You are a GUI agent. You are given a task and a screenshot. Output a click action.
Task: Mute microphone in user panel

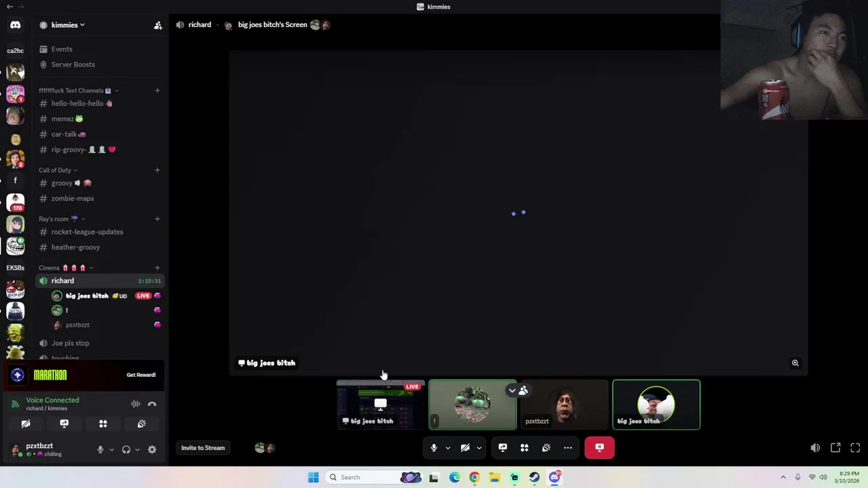[x=100, y=449]
